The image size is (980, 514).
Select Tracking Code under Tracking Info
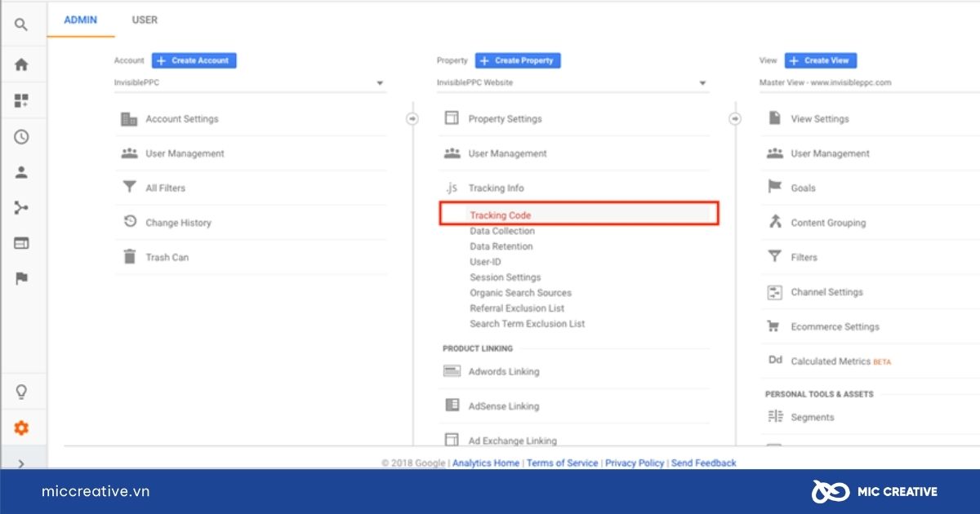pos(501,215)
